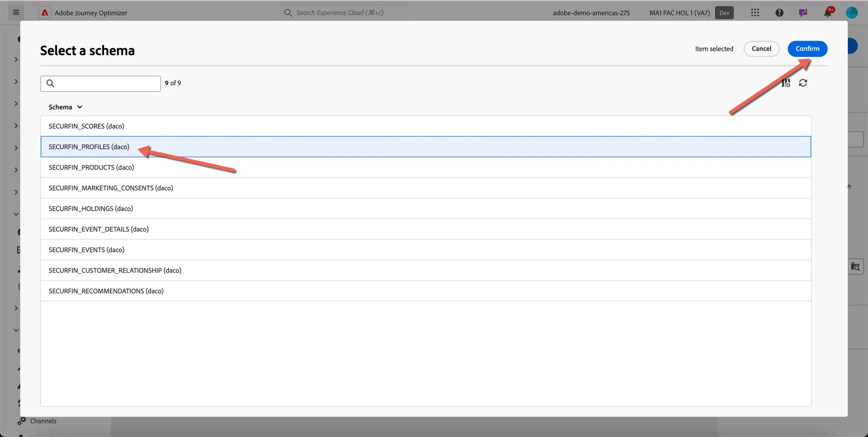Sort by the Schema column header

coord(65,107)
